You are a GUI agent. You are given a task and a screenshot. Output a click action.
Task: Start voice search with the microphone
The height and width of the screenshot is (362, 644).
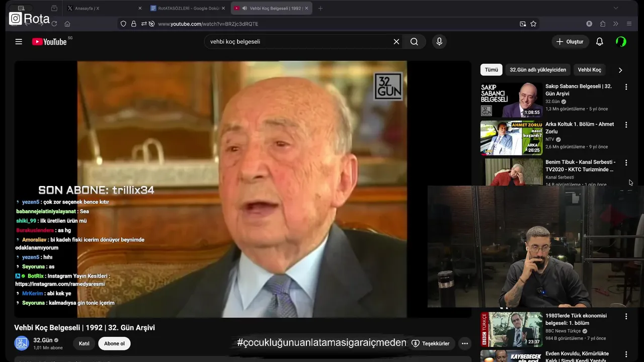[x=439, y=42]
